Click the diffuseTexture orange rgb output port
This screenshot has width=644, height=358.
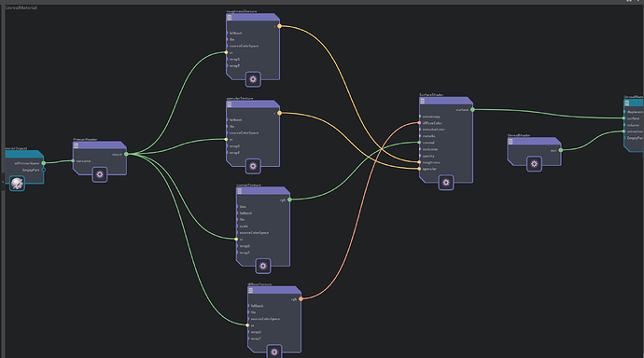301,299
